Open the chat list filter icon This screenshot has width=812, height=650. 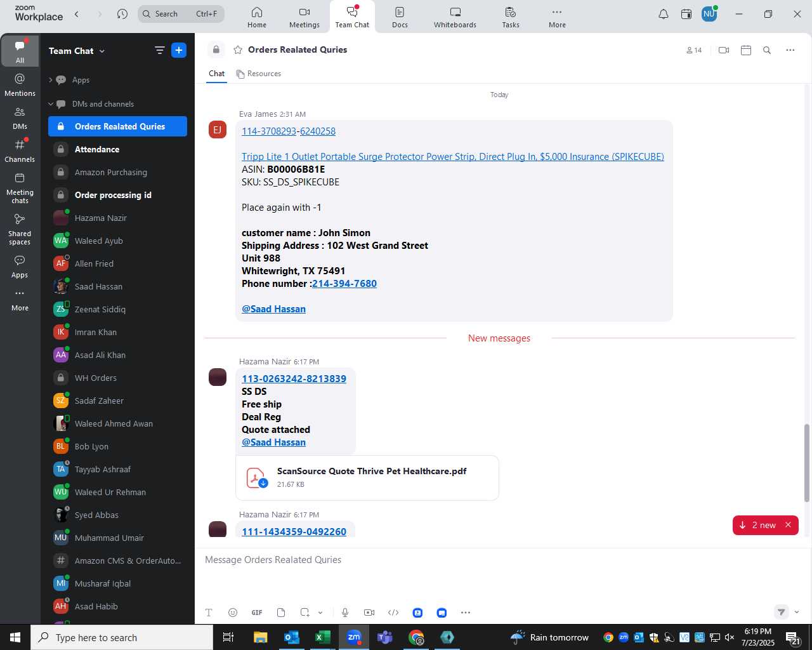point(159,50)
